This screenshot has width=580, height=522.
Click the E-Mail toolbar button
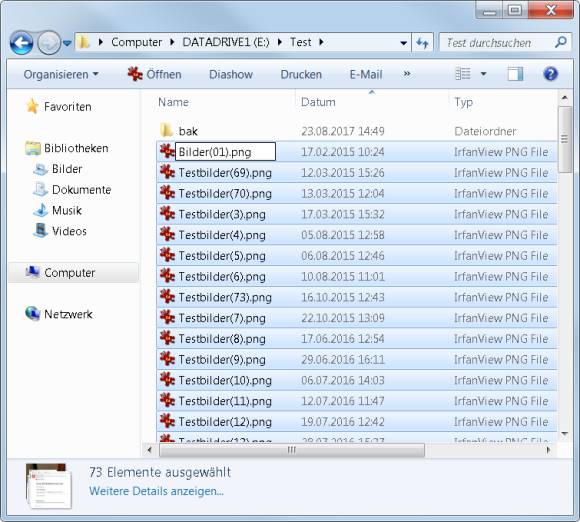point(366,74)
